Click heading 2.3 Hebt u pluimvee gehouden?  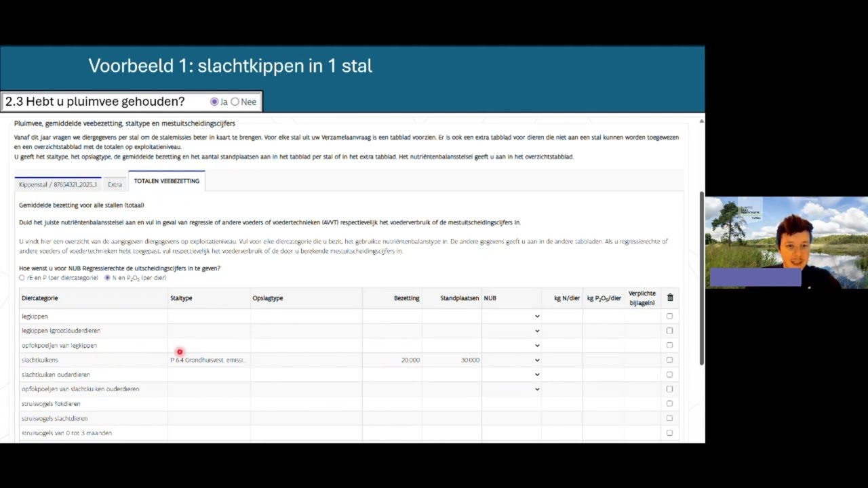[95, 102]
